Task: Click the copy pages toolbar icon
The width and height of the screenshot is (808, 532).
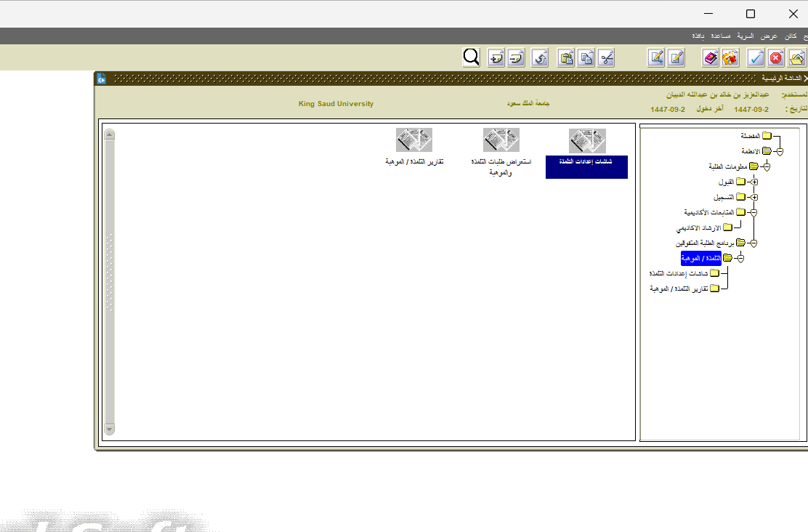Action: pyautogui.click(x=586, y=58)
